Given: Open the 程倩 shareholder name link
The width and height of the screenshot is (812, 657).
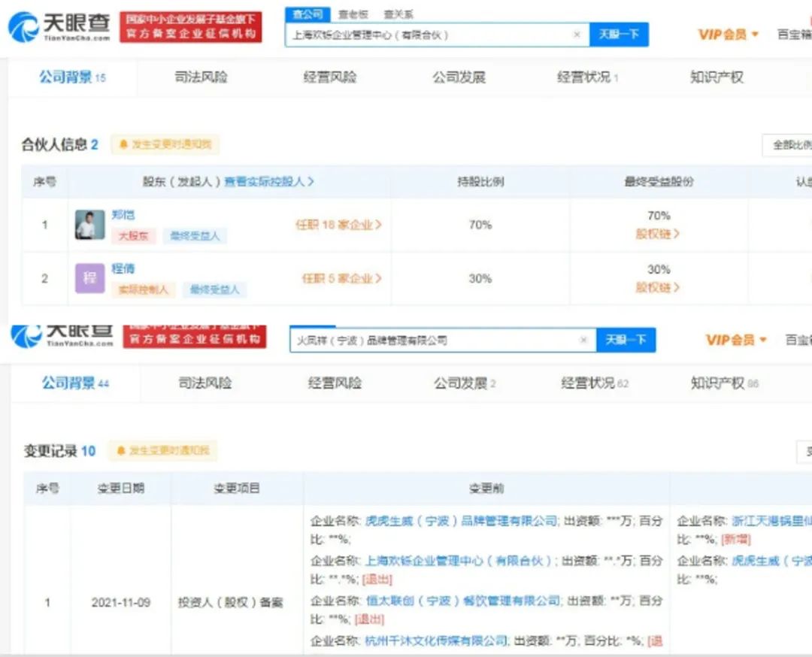Looking at the screenshot, I should point(123,268).
